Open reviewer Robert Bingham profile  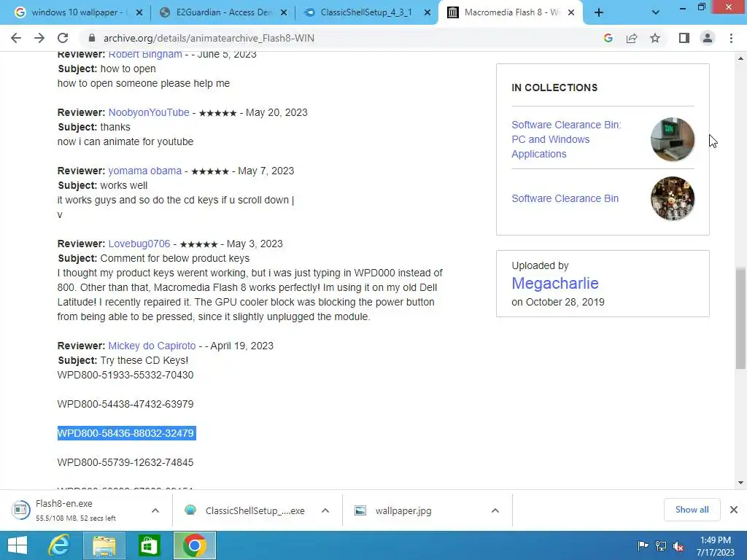(x=145, y=54)
